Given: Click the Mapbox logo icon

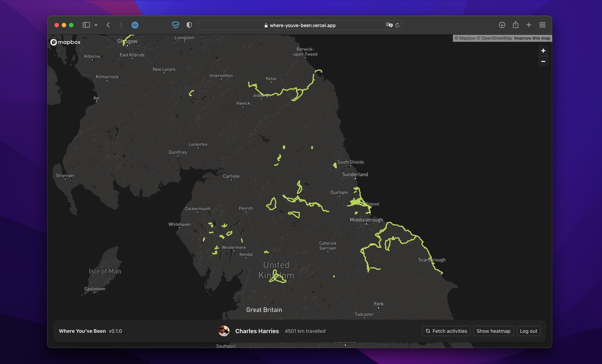Looking at the screenshot, I should (54, 42).
